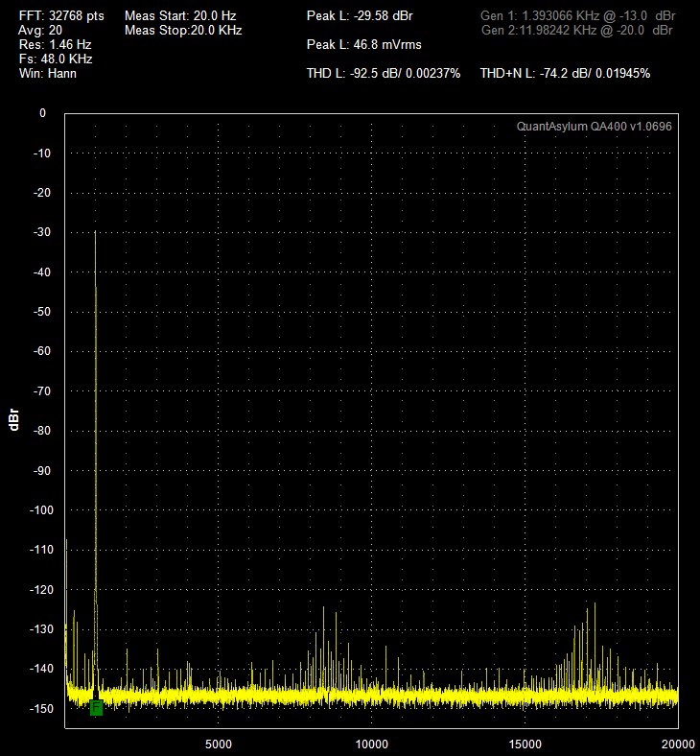Click the 15000 frequency axis label

[x=525, y=744]
